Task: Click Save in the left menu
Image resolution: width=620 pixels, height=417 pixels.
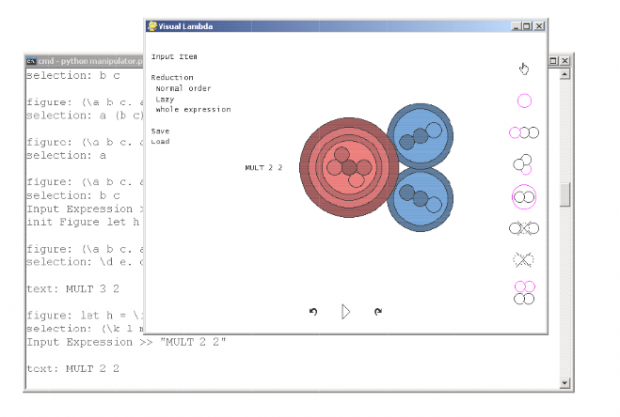Action: click(x=160, y=131)
